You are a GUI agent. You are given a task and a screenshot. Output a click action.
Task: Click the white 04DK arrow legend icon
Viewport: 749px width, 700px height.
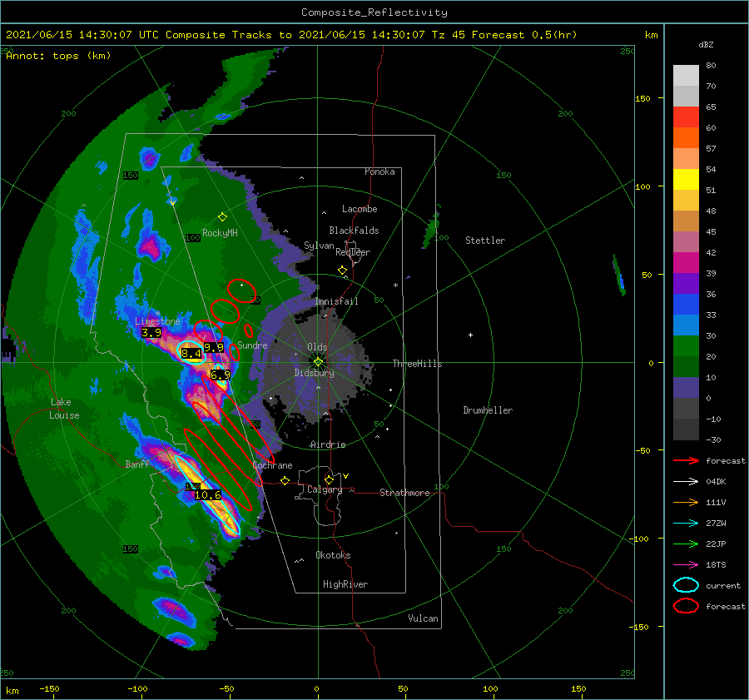click(x=686, y=481)
